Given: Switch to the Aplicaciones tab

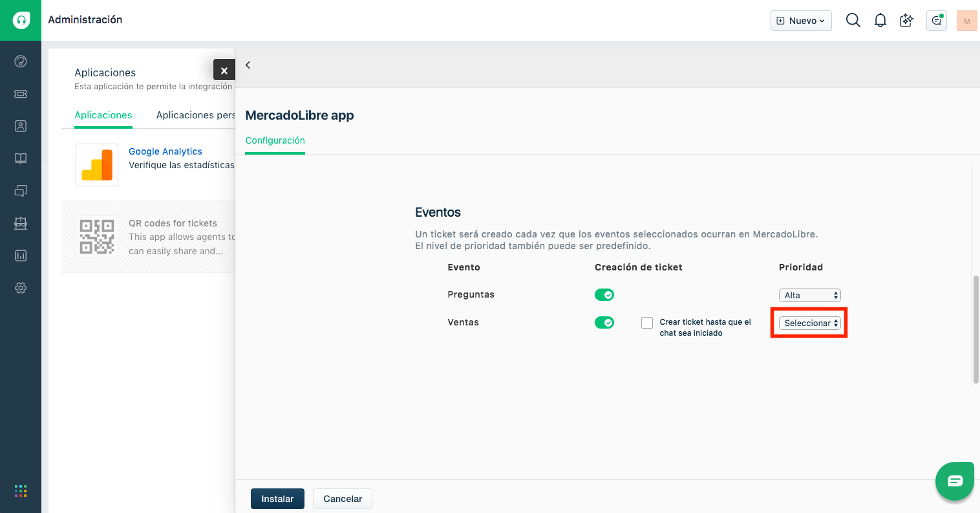Looking at the screenshot, I should pos(103,115).
